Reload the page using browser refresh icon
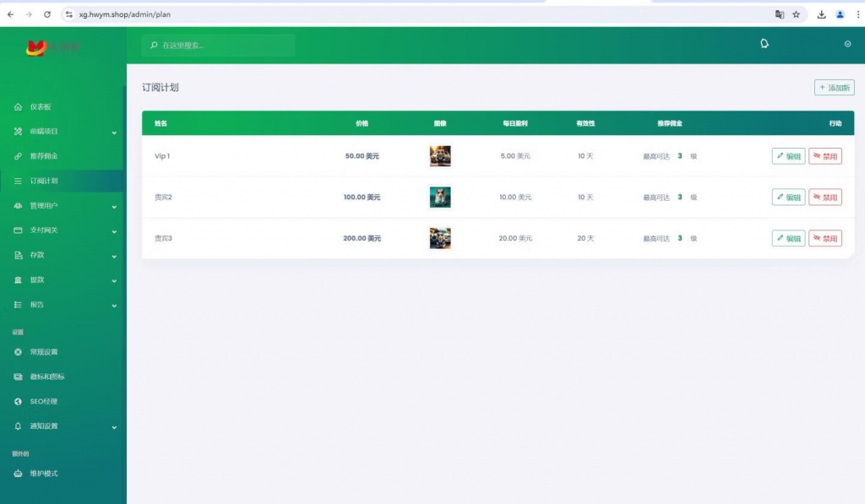 click(47, 14)
